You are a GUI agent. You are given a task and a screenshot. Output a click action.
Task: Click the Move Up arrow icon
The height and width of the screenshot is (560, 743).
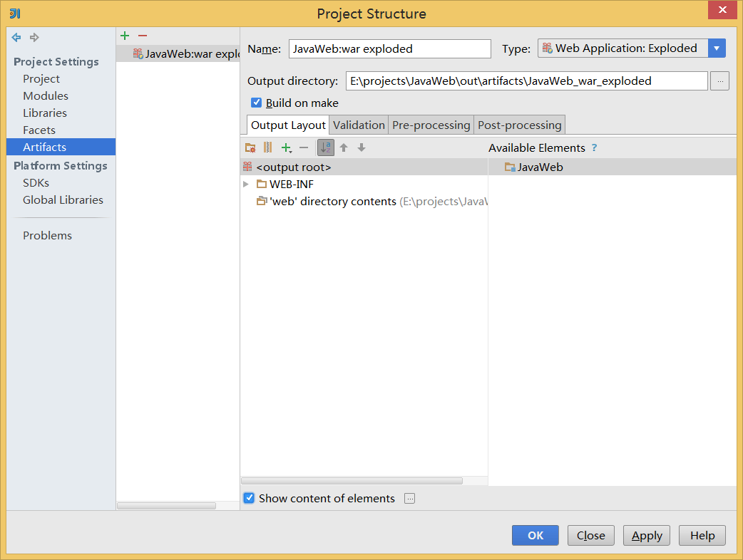pos(344,147)
